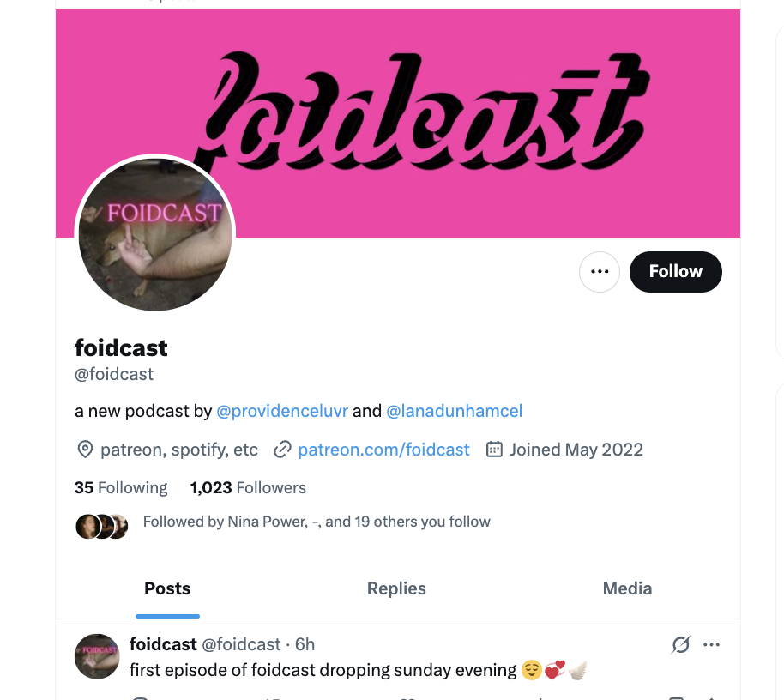The height and width of the screenshot is (700, 784).
Task: Visit the @providenceluvr profile link
Action: click(282, 411)
